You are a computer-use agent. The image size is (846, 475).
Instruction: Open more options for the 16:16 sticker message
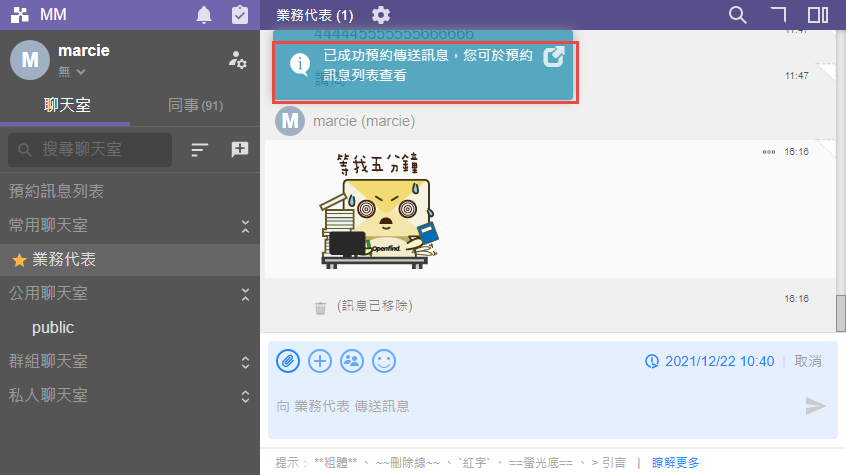(x=769, y=152)
